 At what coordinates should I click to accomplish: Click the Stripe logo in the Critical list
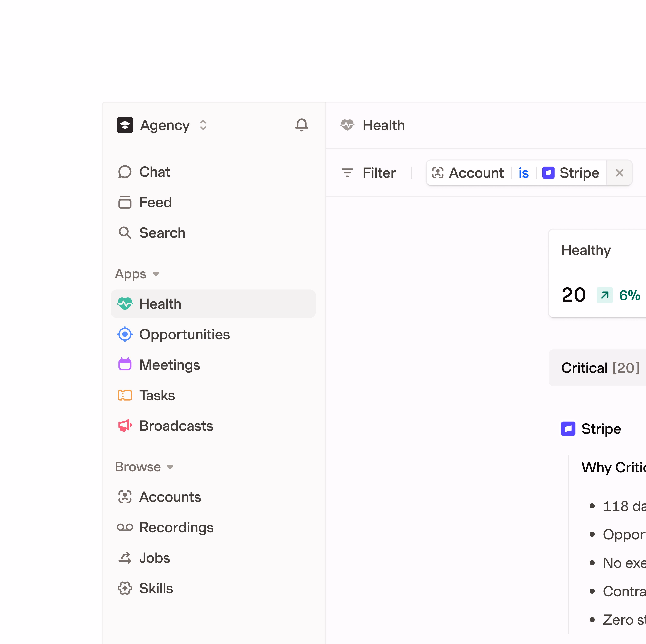(568, 429)
